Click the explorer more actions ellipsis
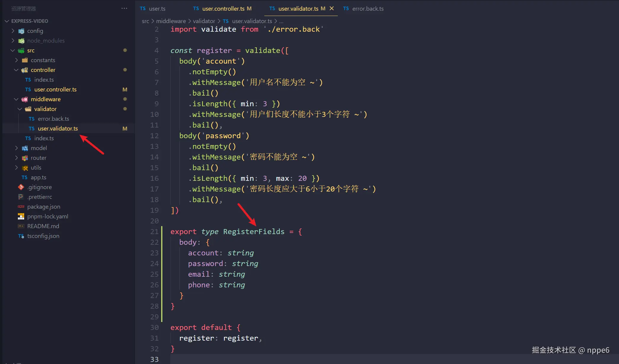This screenshot has height=364, width=619. click(x=124, y=8)
